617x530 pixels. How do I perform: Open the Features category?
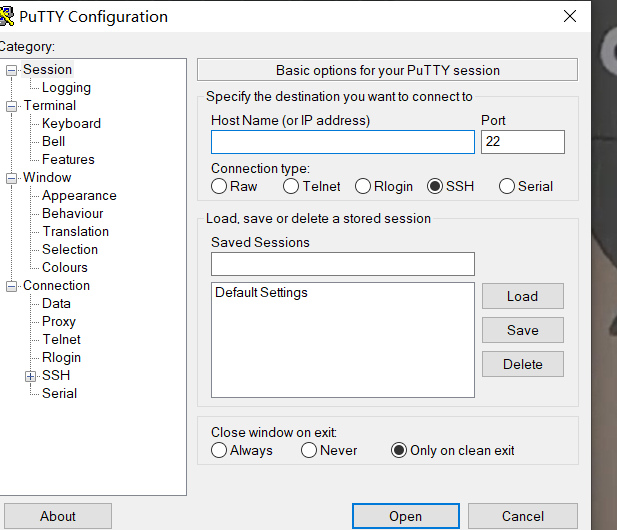pyautogui.click(x=68, y=159)
